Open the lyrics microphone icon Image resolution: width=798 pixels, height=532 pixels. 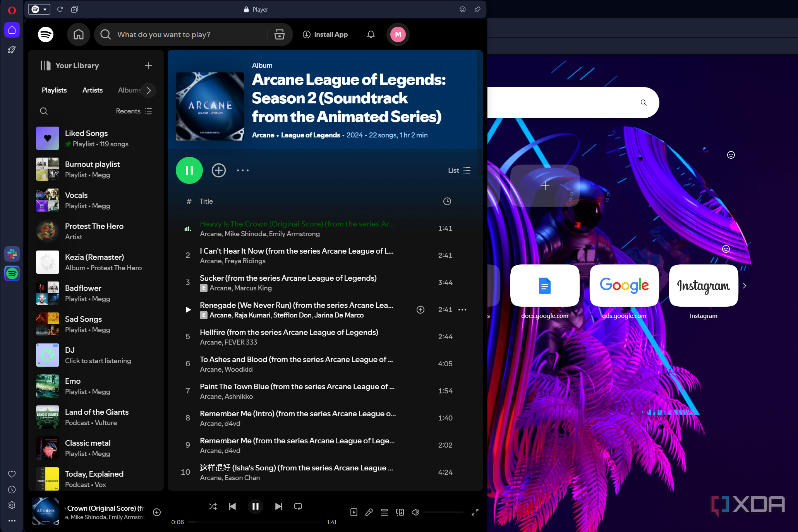click(369, 512)
